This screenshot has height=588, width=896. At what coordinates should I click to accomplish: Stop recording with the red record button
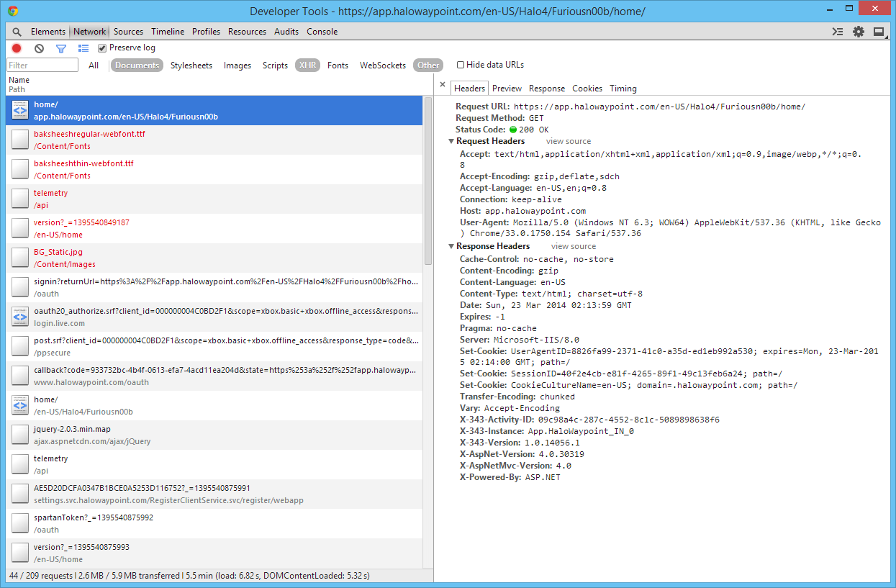pos(17,48)
